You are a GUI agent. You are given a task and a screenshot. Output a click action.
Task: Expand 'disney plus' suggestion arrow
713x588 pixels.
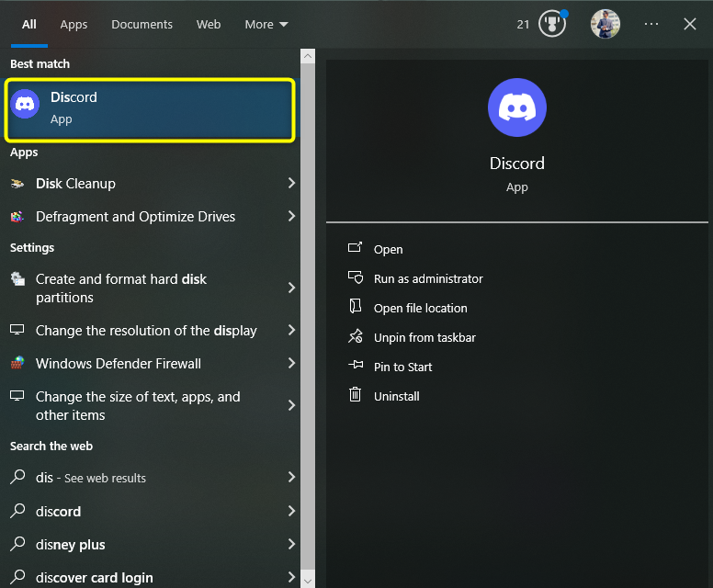[x=291, y=544]
